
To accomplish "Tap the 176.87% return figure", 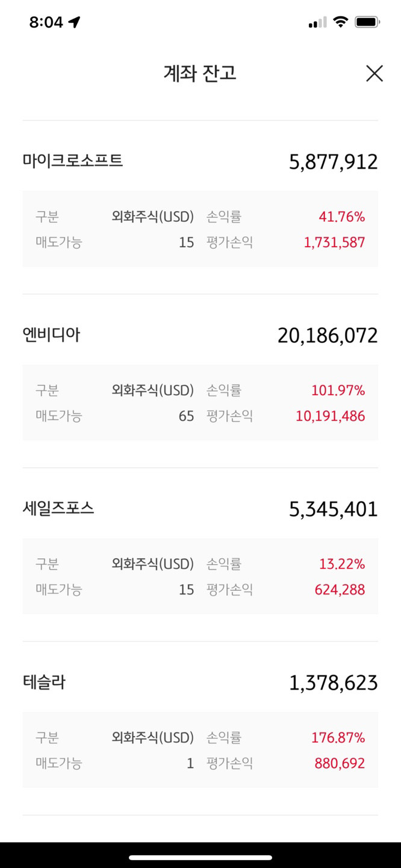I will [x=338, y=738].
